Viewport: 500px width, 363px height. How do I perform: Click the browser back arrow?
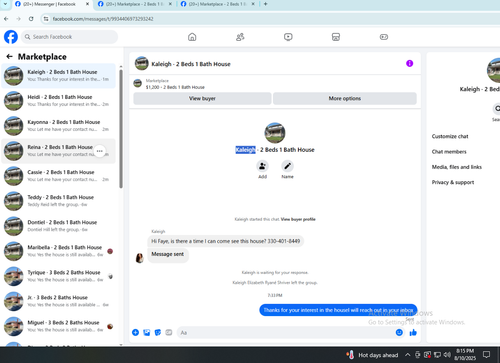pos(6,19)
